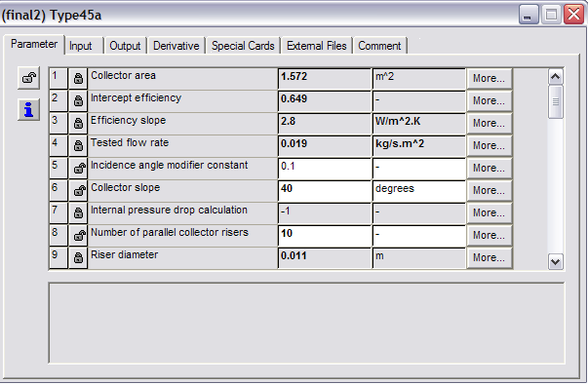Image resolution: width=588 pixels, height=384 pixels.
Task: Click the parameter list scrollbar thumb
Action: 556,102
